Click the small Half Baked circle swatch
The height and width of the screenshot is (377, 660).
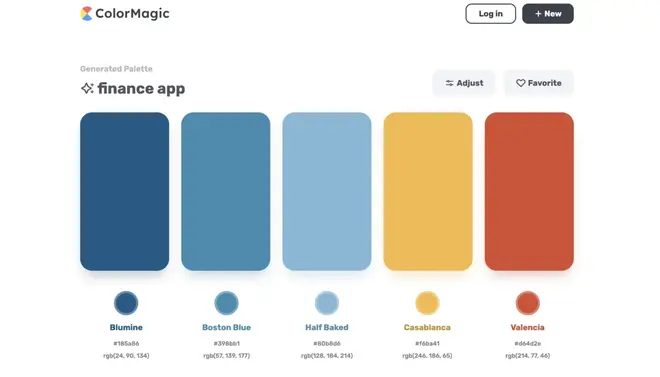pyautogui.click(x=327, y=303)
